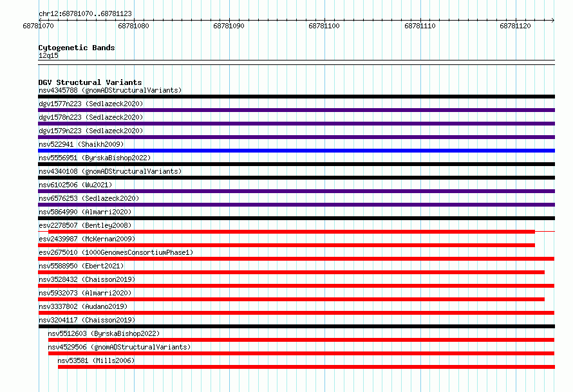This screenshot has width=573, height=392.
Task: Select the red nsv4529506 variant bar
Action: 301,353
